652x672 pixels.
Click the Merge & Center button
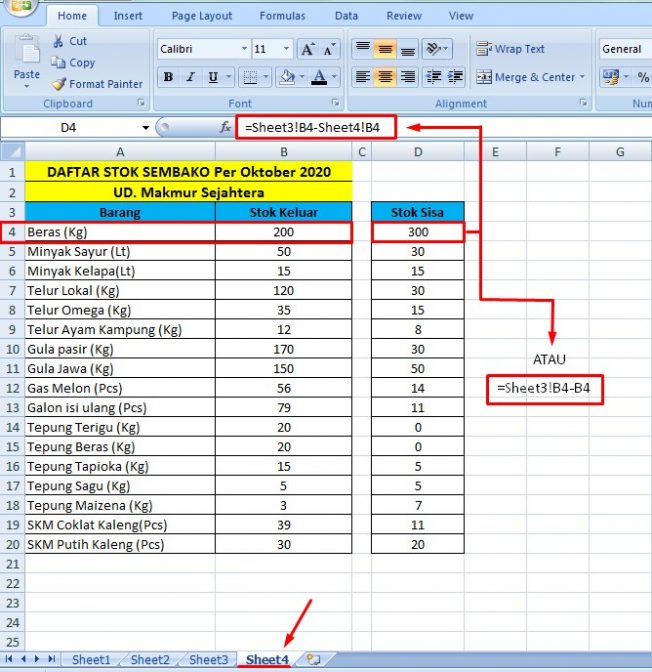point(526,77)
